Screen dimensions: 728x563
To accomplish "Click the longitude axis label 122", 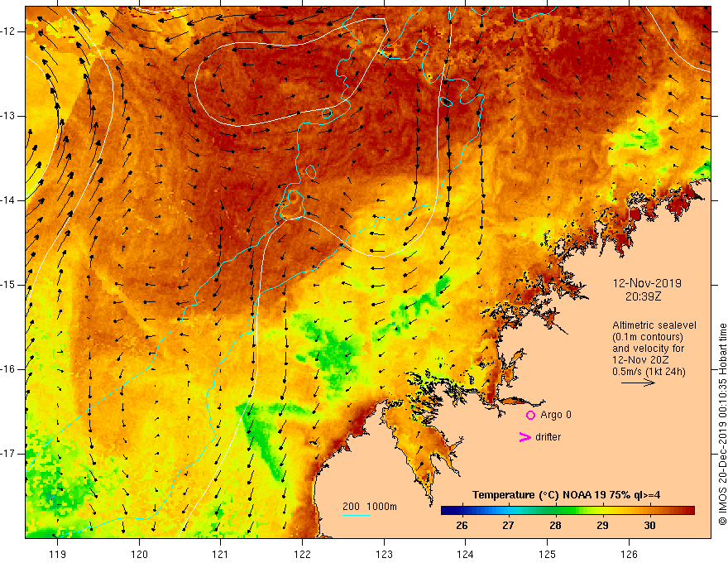I will [302, 554].
